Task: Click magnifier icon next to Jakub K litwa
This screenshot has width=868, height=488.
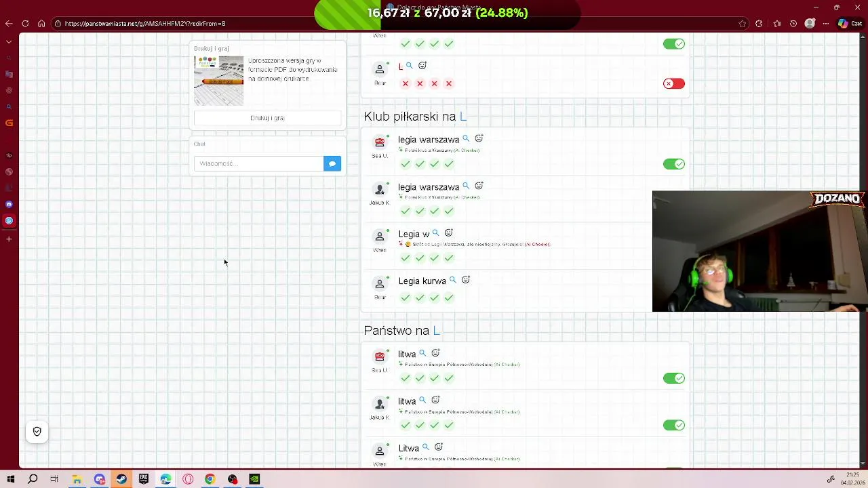Action: coord(422,400)
